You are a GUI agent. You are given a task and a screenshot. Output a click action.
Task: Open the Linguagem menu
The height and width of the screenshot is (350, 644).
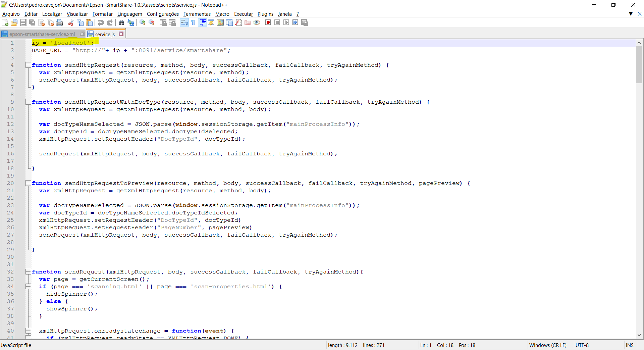point(130,14)
